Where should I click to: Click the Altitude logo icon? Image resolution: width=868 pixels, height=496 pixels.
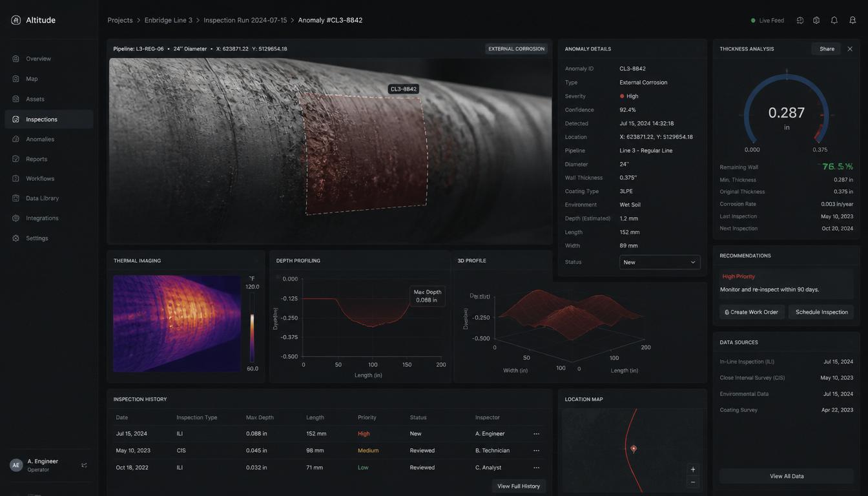(16, 20)
